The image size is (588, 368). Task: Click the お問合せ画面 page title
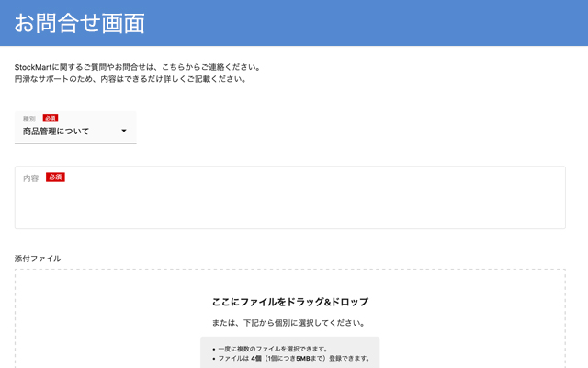pos(79,23)
